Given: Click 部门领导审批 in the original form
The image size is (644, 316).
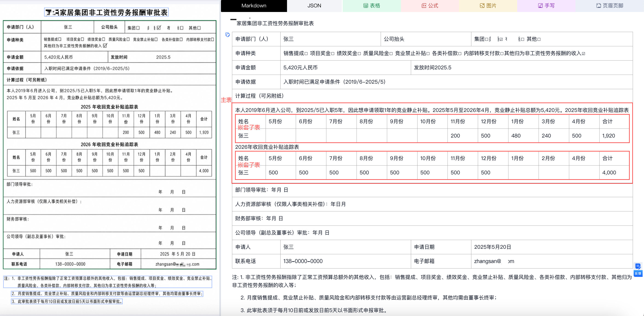Looking at the screenshot, I should coord(20,184).
